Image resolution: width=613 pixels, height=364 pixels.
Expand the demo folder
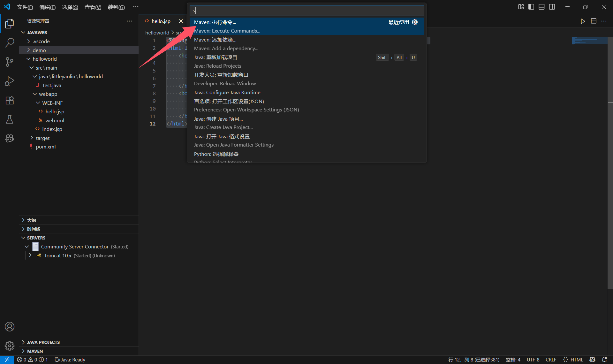39,50
